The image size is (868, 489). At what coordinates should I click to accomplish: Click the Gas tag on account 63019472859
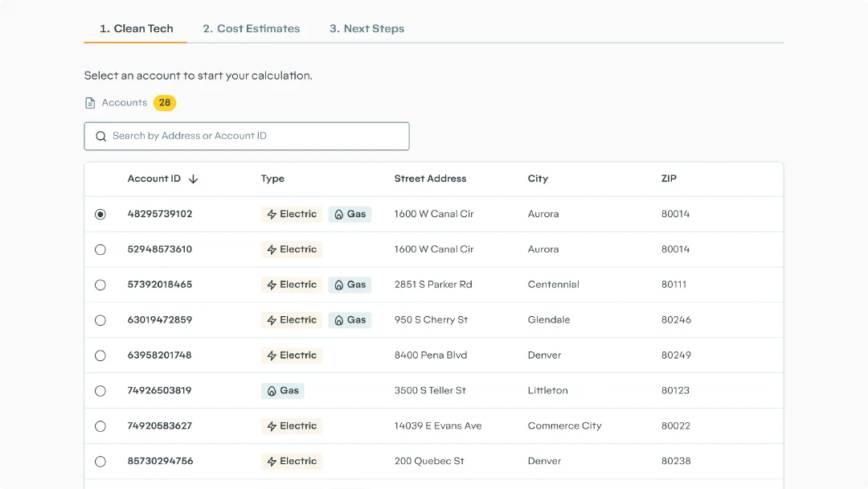click(350, 320)
